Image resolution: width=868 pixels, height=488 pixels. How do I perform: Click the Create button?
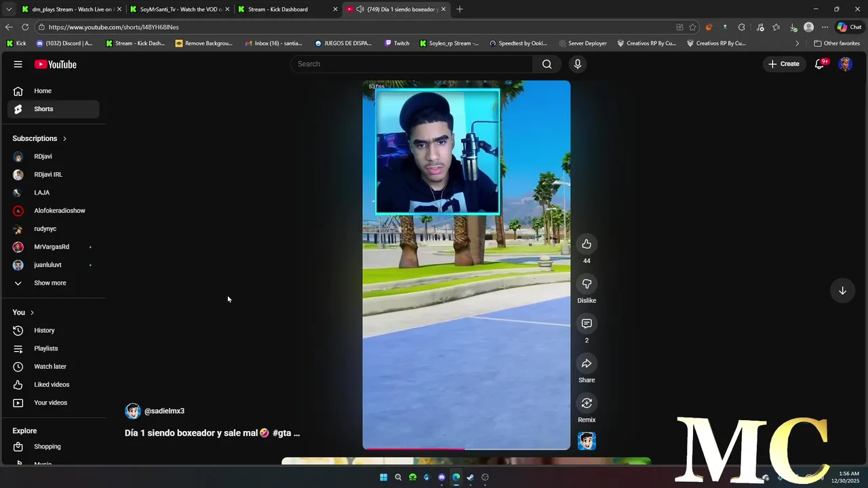click(784, 64)
